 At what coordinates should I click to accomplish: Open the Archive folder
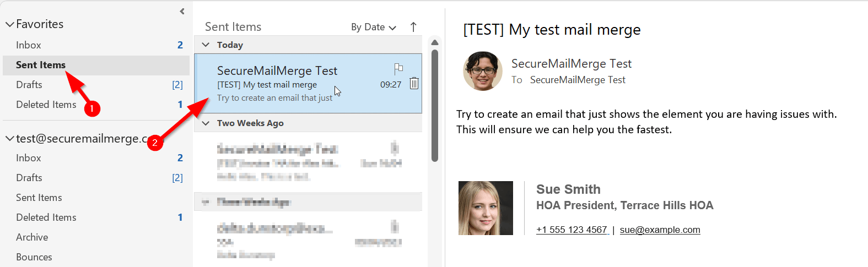click(x=32, y=237)
